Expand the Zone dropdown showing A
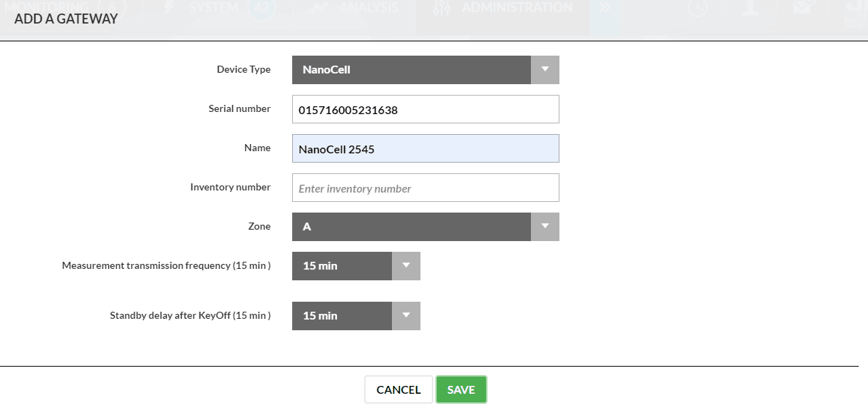Image resolution: width=868 pixels, height=408 pixels. 545,227
